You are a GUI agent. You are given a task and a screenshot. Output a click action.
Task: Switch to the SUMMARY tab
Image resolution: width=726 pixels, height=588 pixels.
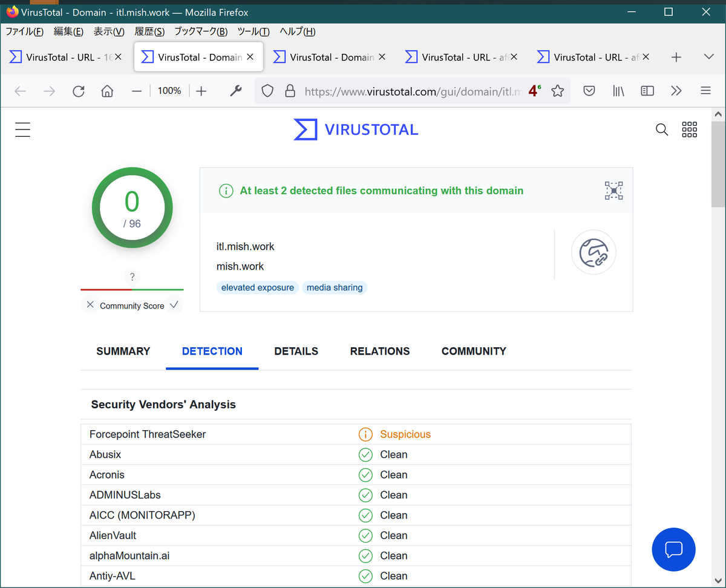click(123, 351)
